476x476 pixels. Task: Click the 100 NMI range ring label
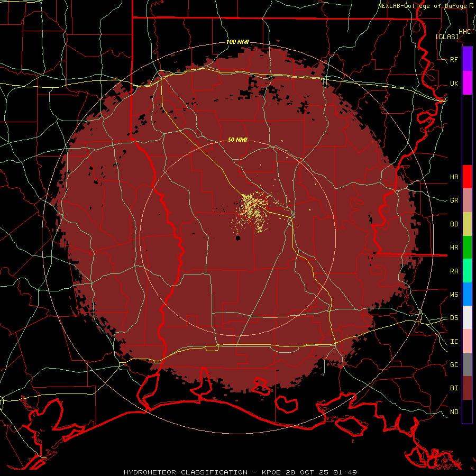point(237,42)
